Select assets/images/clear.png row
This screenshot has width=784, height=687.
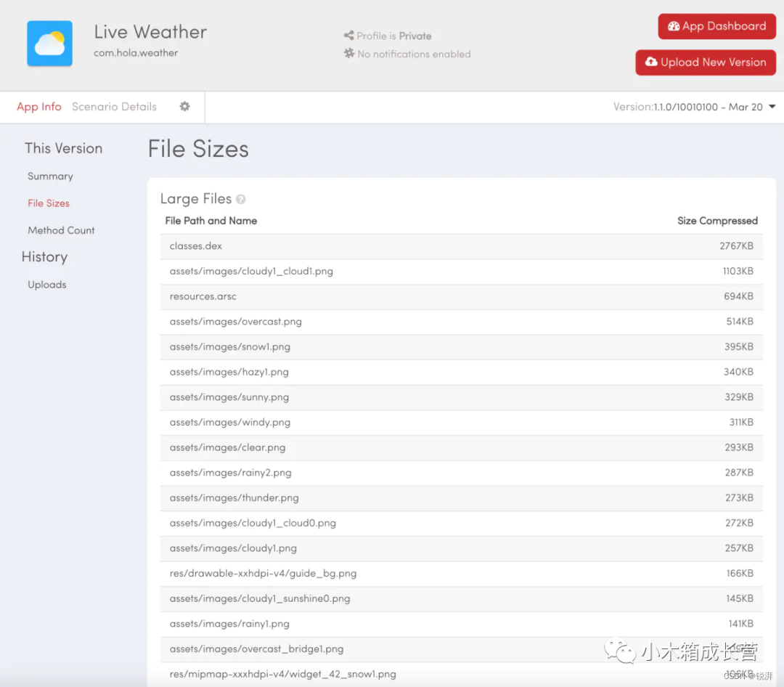click(x=461, y=448)
